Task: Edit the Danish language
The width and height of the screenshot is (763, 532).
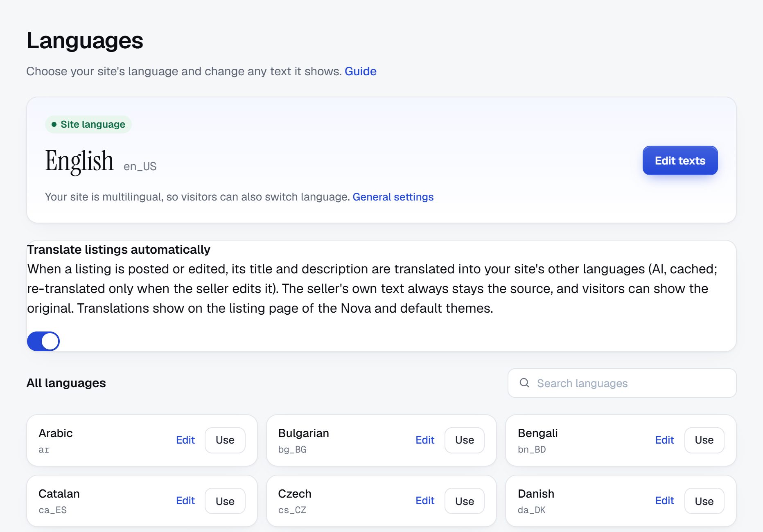Action: 664,500
